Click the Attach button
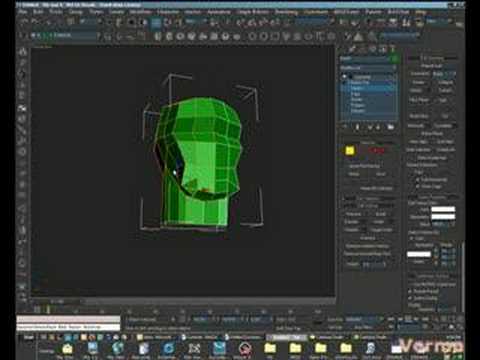Image resolution: width=480 pixels, height=360 pixels. pyautogui.click(x=416, y=90)
